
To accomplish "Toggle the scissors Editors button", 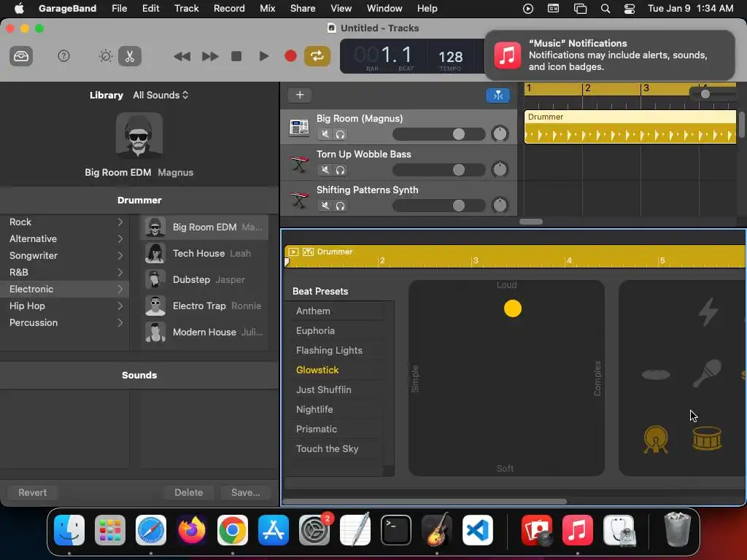I will (130, 56).
